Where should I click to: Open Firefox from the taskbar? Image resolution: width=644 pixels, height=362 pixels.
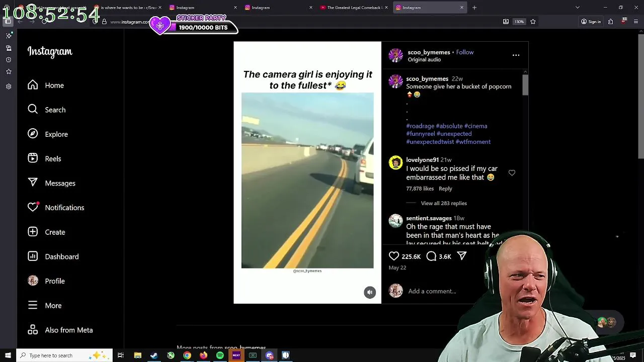point(203,355)
